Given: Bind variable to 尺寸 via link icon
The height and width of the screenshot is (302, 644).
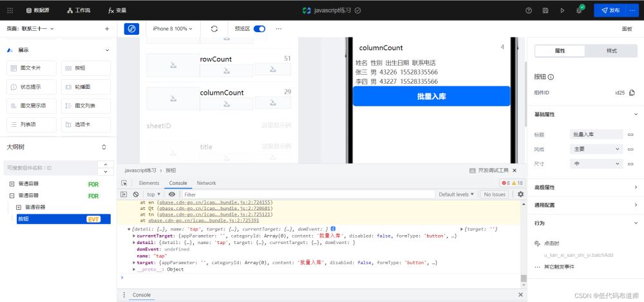Looking at the screenshot, I should pyautogui.click(x=631, y=164).
